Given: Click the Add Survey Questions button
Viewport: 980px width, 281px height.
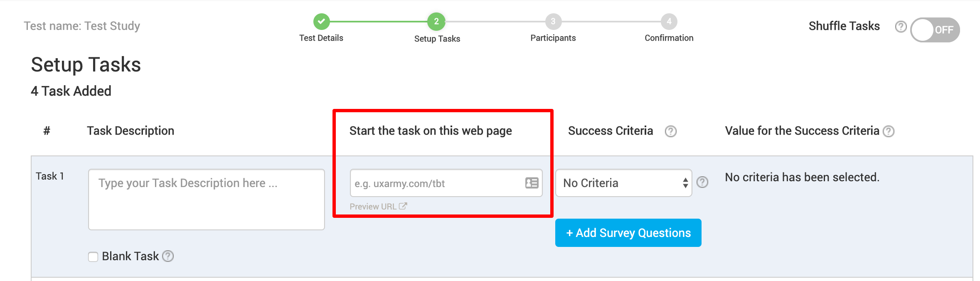Looking at the screenshot, I should tap(628, 233).
